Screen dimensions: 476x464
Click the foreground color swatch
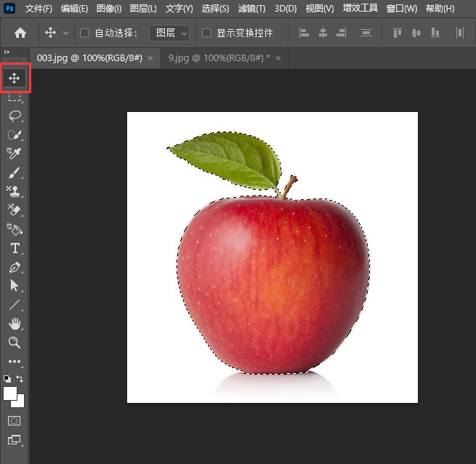click(10, 393)
